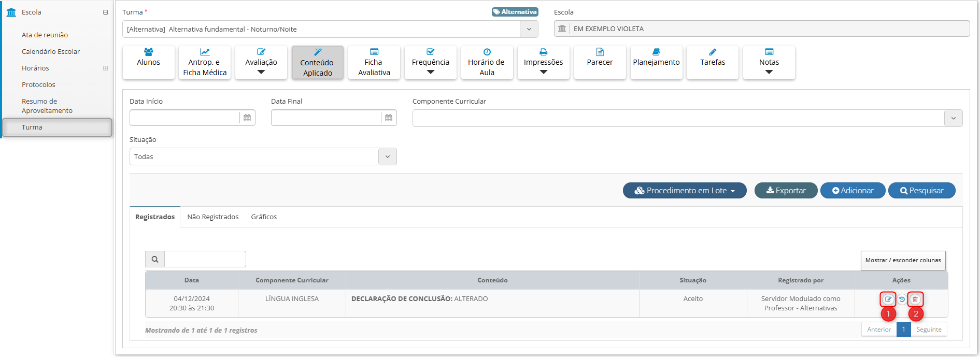Expand the Horários submenu

(x=106, y=68)
